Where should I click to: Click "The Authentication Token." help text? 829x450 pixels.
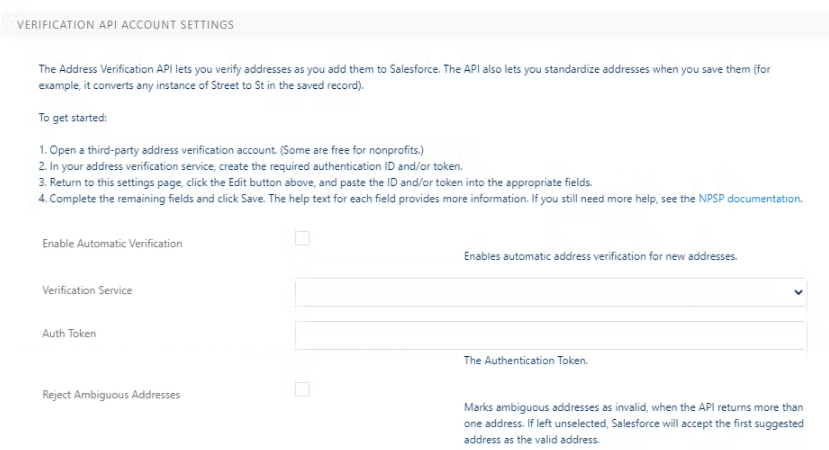click(x=525, y=361)
